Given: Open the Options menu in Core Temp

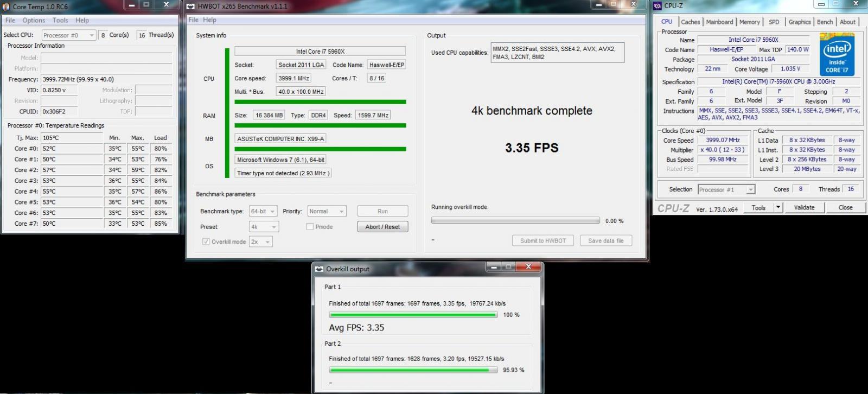Looking at the screenshot, I should click(x=34, y=20).
